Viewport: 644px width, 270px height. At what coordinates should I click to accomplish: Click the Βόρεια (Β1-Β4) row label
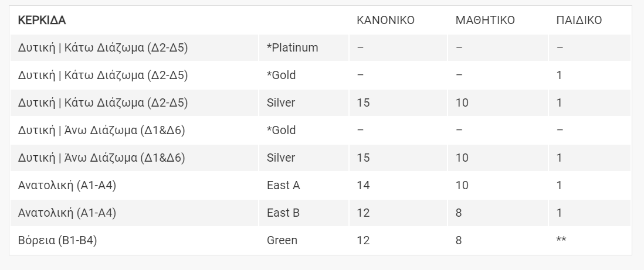(x=57, y=240)
